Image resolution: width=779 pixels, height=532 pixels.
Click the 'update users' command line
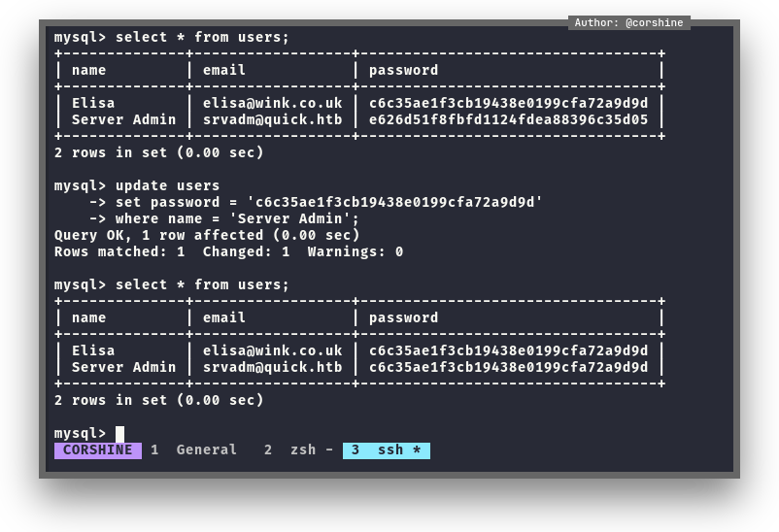coord(167,185)
